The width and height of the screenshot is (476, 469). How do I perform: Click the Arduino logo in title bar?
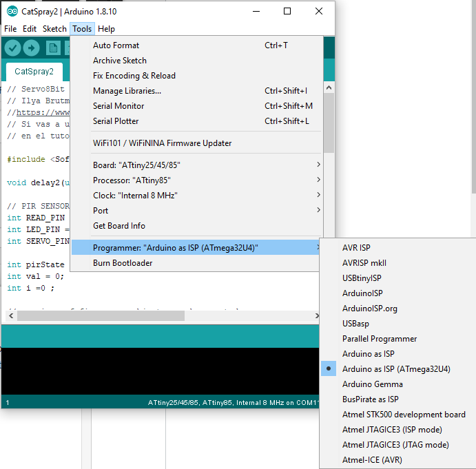click(x=12, y=12)
